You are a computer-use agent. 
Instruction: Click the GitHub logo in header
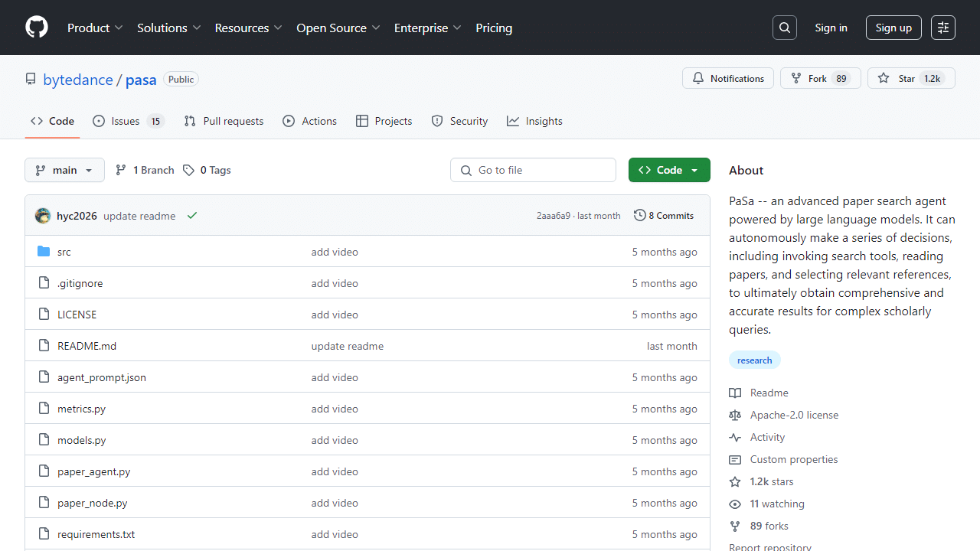pos(37,28)
